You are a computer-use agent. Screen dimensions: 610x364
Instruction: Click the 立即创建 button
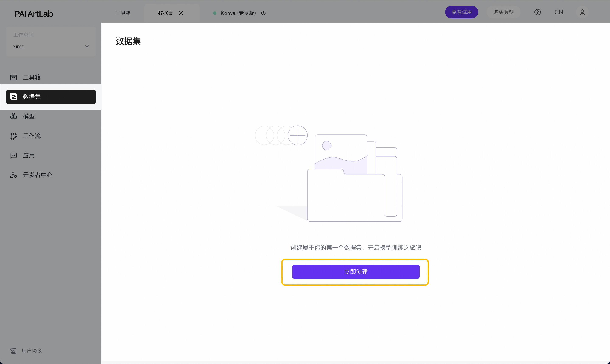pos(356,272)
